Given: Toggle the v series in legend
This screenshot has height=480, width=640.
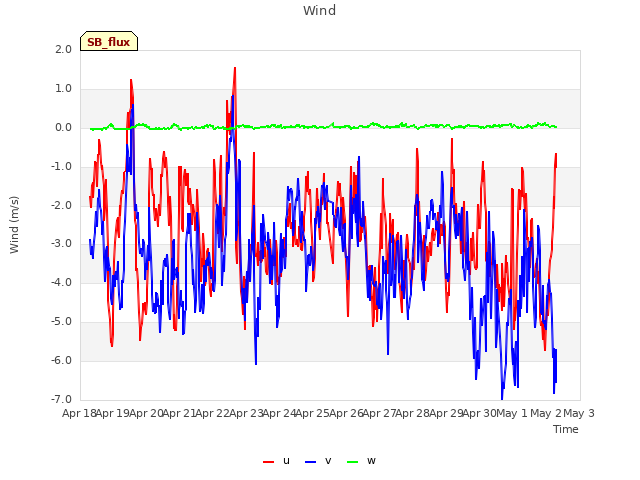Looking at the screenshot, I should (318, 461).
